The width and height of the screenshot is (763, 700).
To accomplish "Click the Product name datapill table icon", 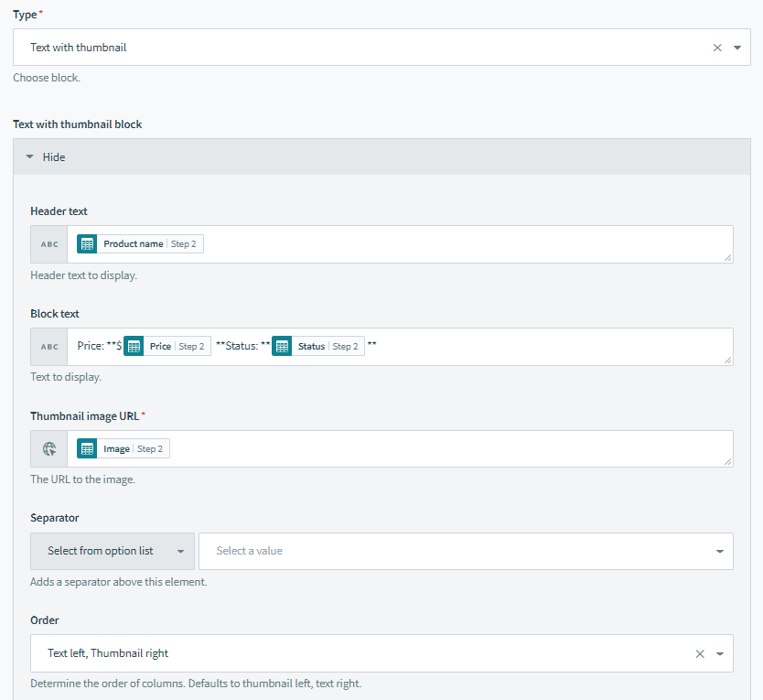I will tap(87, 244).
